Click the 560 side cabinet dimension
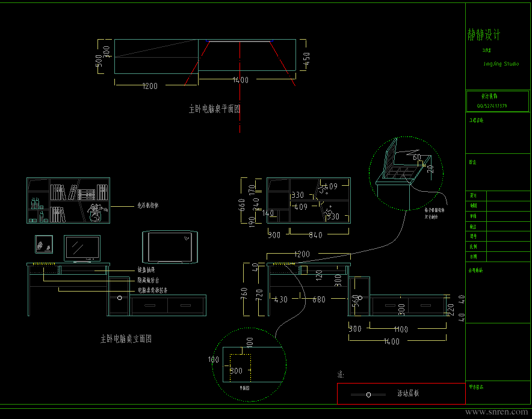Screen dimensions: 532x419 [355, 301]
